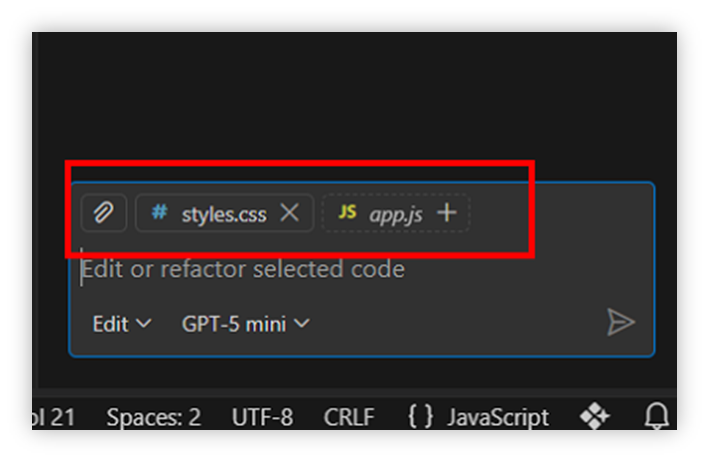This screenshot has width=709, height=462.
Task: Change language mode via JavaScript label
Action: (497, 417)
